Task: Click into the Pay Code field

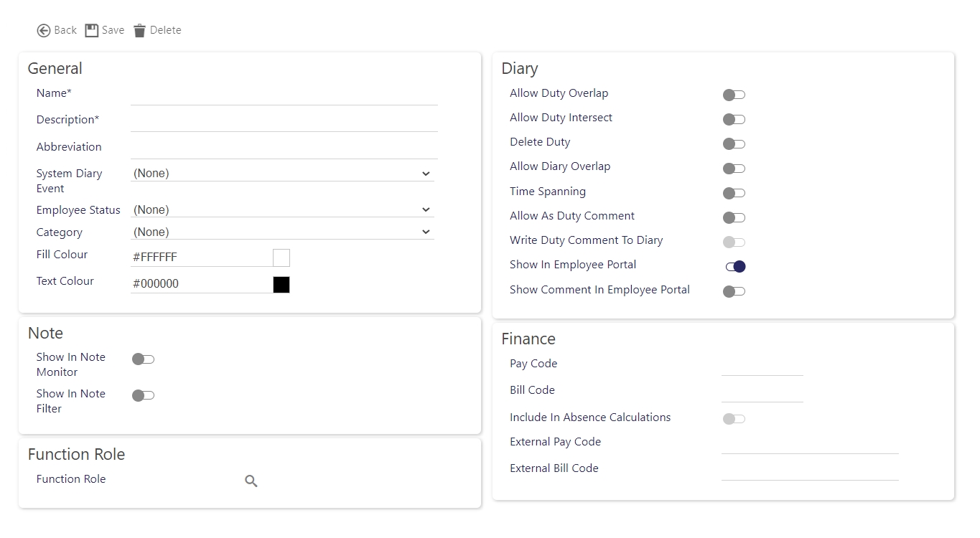Action: pos(762,366)
